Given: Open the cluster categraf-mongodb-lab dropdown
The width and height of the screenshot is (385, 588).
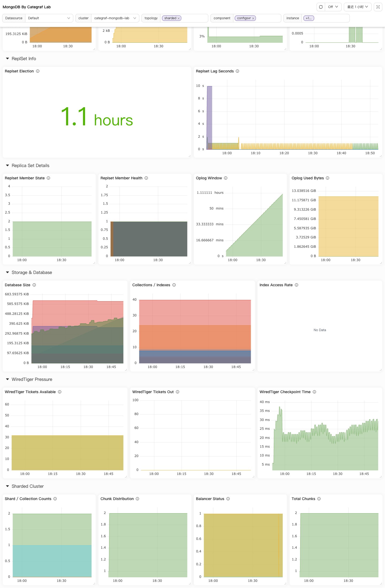Looking at the screenshot, I should [115, 18].
